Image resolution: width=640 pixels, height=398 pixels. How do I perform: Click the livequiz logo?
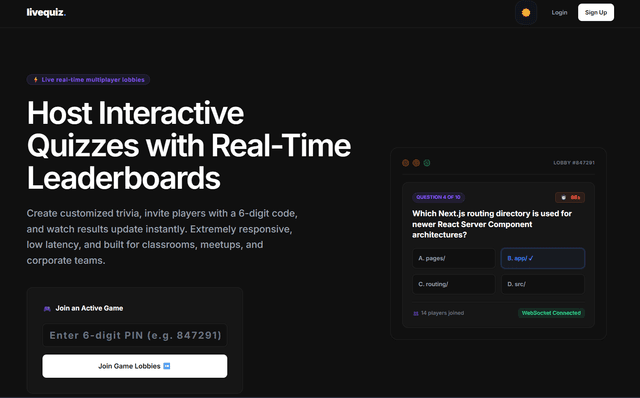click(x=46, y=12)
